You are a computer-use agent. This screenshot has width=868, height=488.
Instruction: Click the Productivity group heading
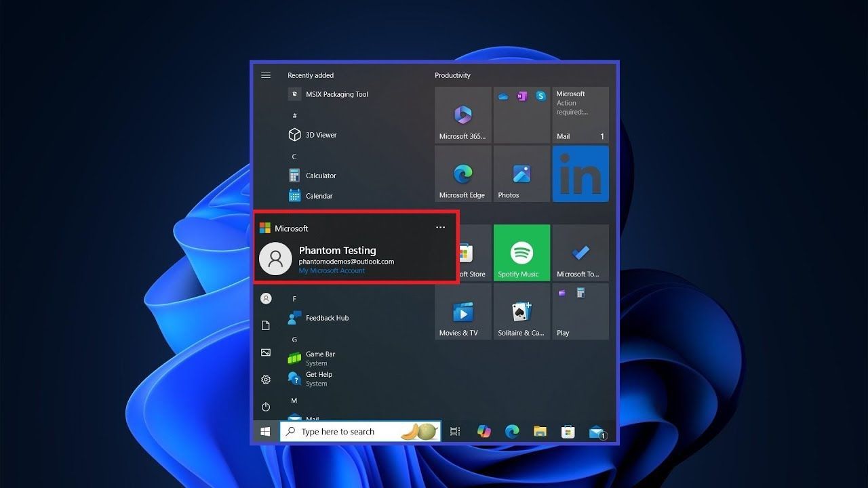tap(452, 75)
